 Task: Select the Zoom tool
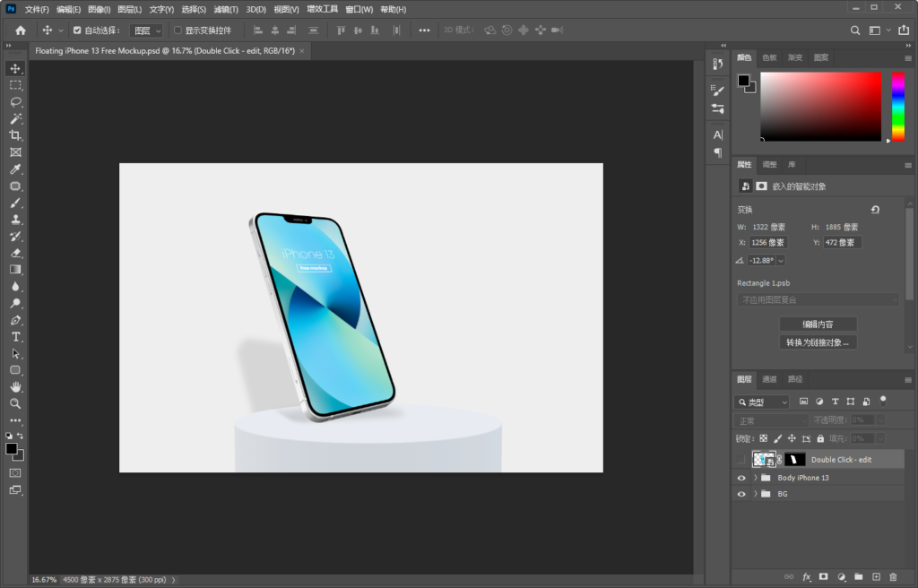click(x=15, y=403)
